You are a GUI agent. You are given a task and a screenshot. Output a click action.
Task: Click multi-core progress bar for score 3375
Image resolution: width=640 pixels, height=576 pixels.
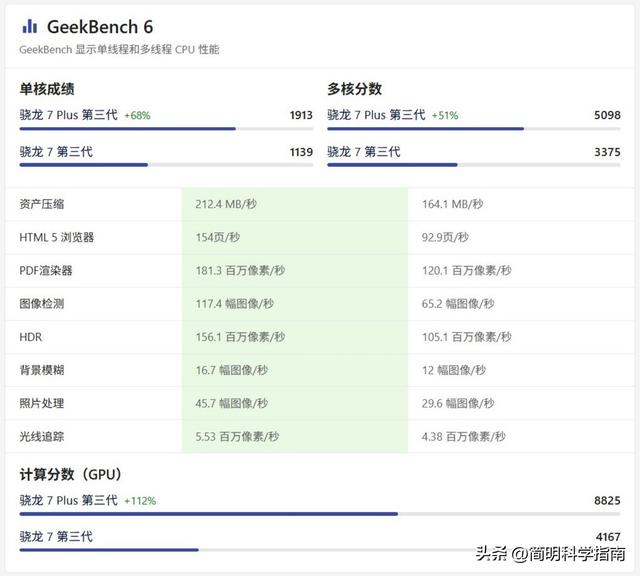coord(473,165)
